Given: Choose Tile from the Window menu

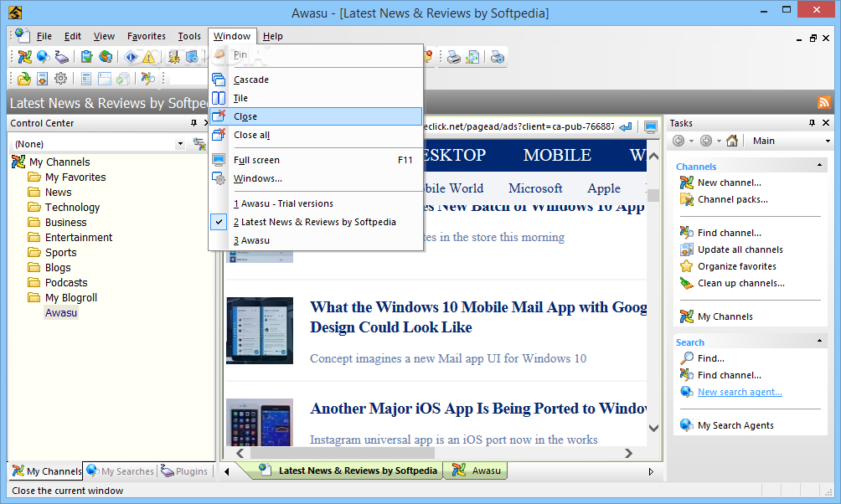Looking at the screenshot, I should 315,98.
